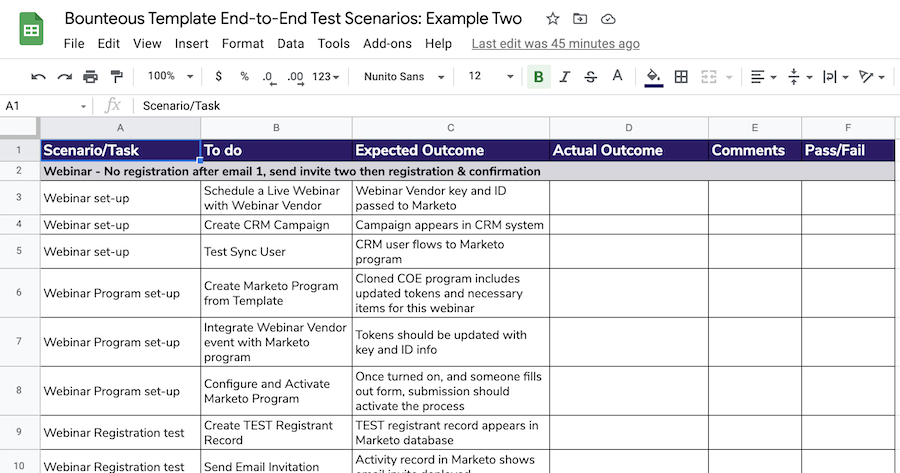Viewport: 900px width, 473px height.
Task: Click the merge cells icon
Action: [x=709, y=76]
